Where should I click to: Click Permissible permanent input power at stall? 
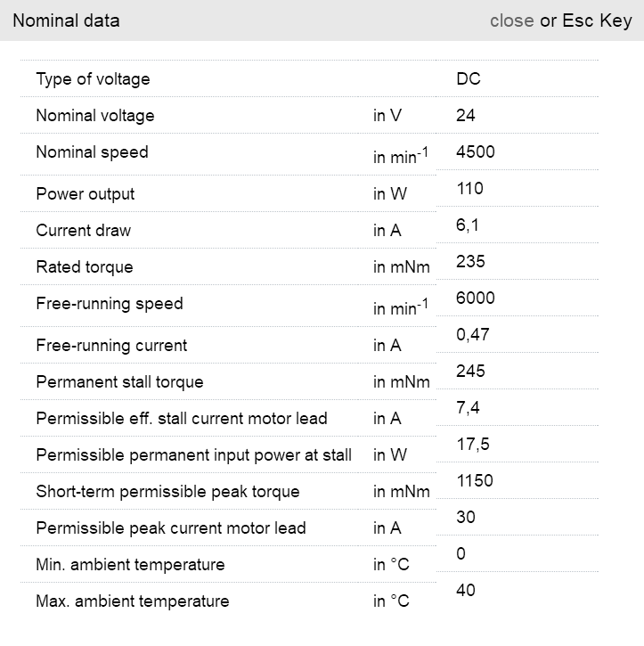(193, 455)
